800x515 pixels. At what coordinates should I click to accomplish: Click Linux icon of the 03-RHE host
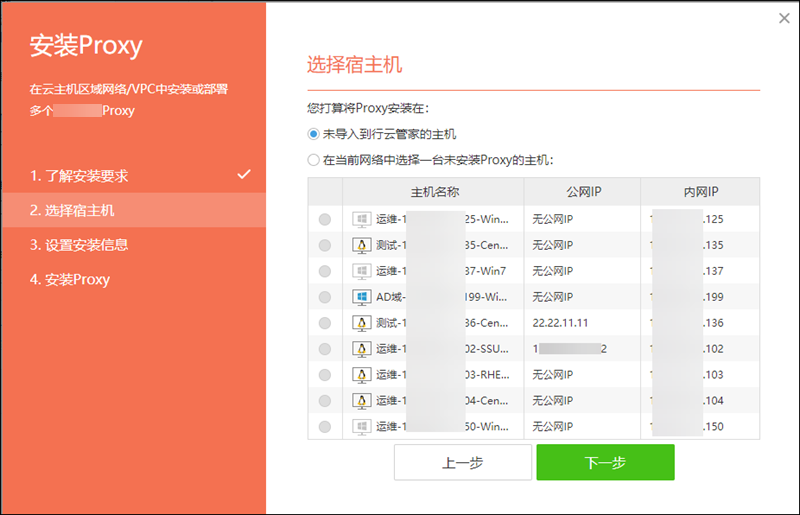pos(361,375)
